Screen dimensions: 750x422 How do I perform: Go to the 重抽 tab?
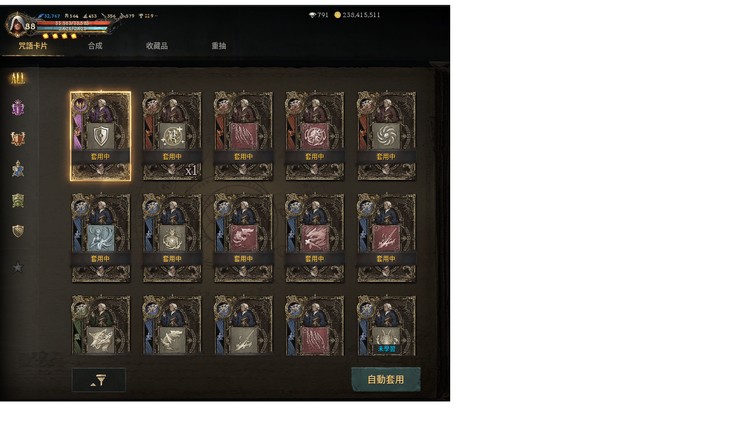(219, 46)
